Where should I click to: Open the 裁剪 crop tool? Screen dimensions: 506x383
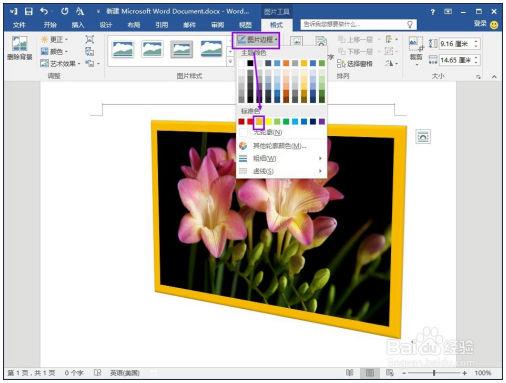pos(416,50)
